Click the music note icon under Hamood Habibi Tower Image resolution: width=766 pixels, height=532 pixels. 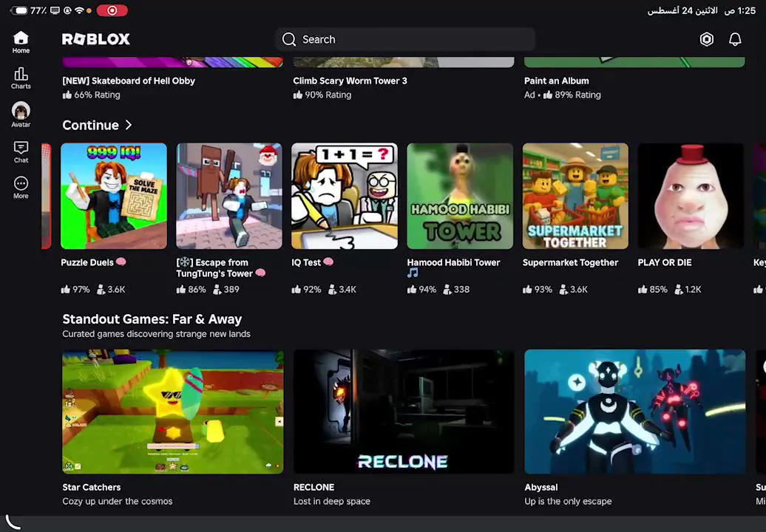click(413, 273)
